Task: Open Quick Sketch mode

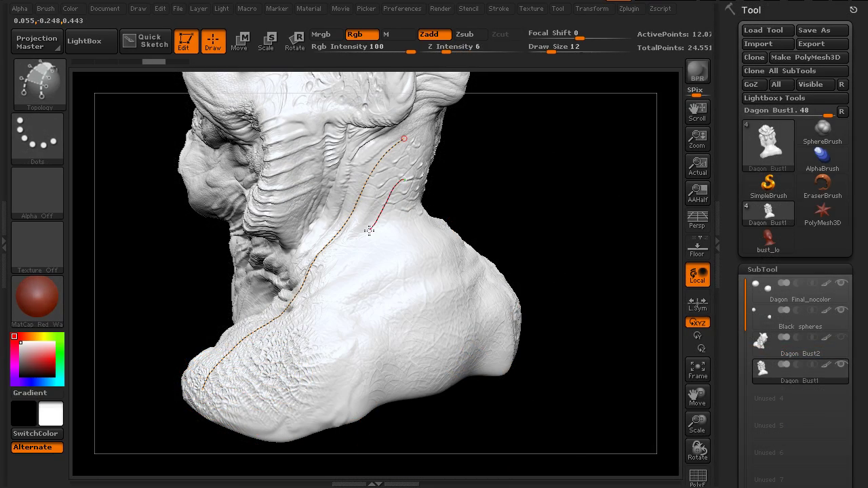Action: coord(145,41)
